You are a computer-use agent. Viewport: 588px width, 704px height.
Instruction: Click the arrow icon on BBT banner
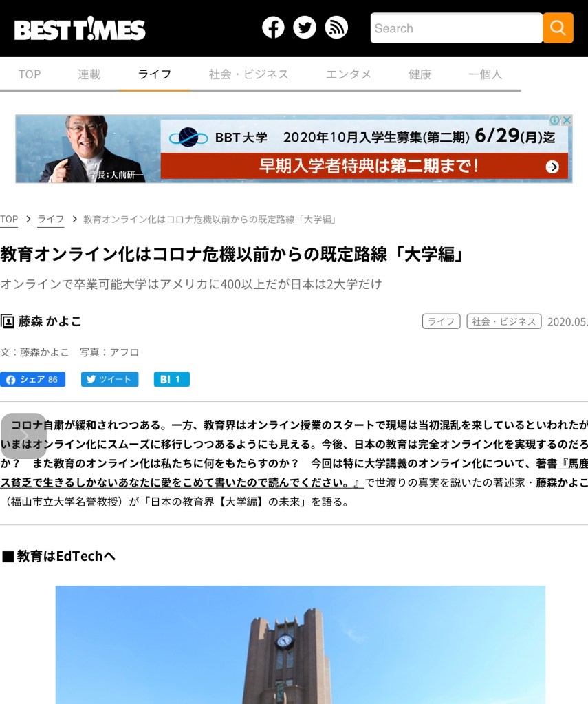tap(552, 167)
